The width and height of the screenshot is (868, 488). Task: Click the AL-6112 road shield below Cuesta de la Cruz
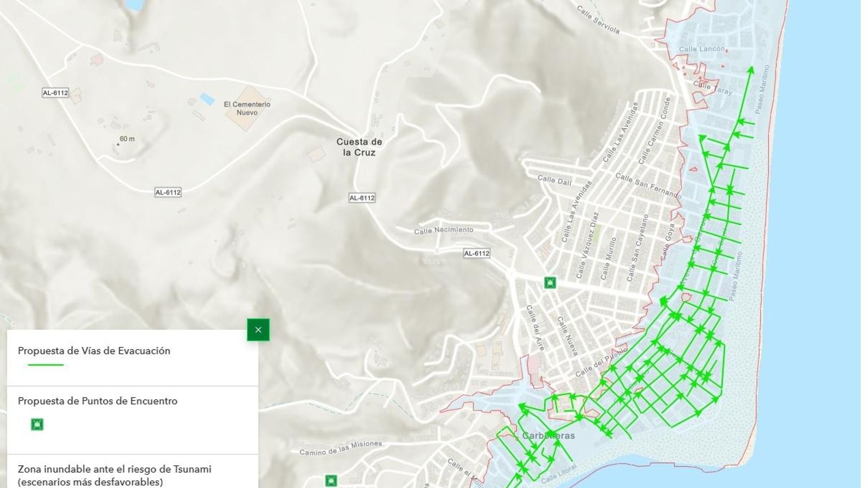362,198
